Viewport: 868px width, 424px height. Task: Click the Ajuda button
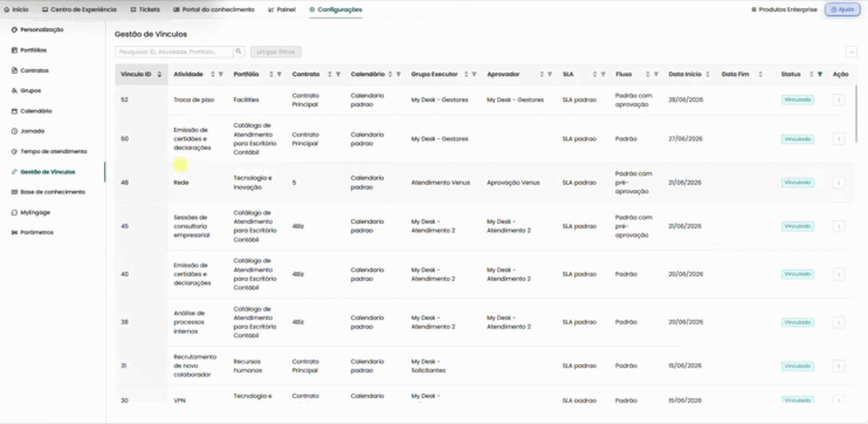pyautogui.click(x=843, y=10)
